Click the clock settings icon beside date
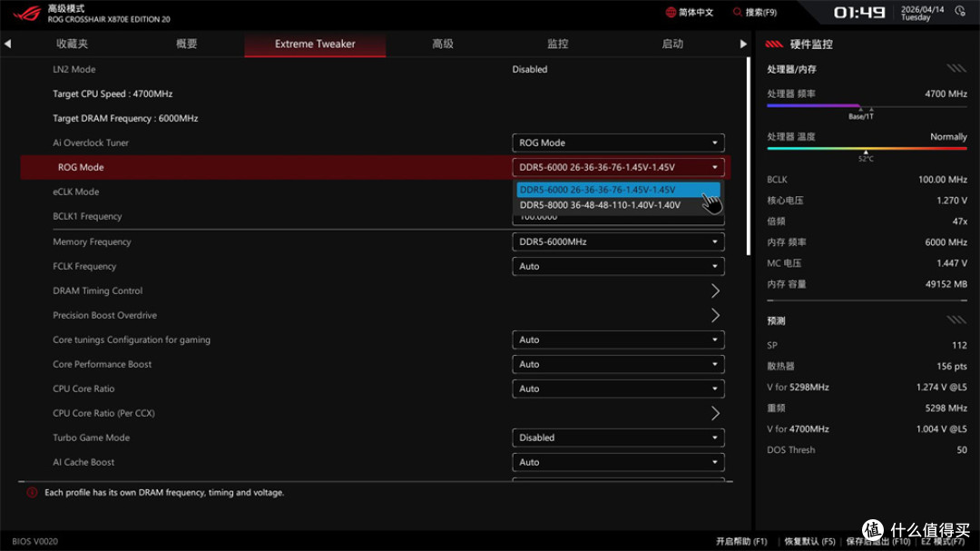980x551 pixels. tap(960, 11)
